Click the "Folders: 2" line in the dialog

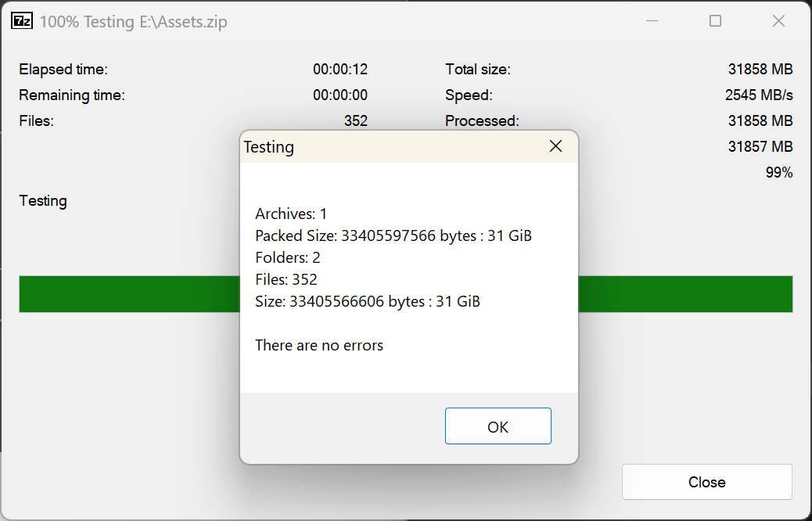[x=288, y=257]
